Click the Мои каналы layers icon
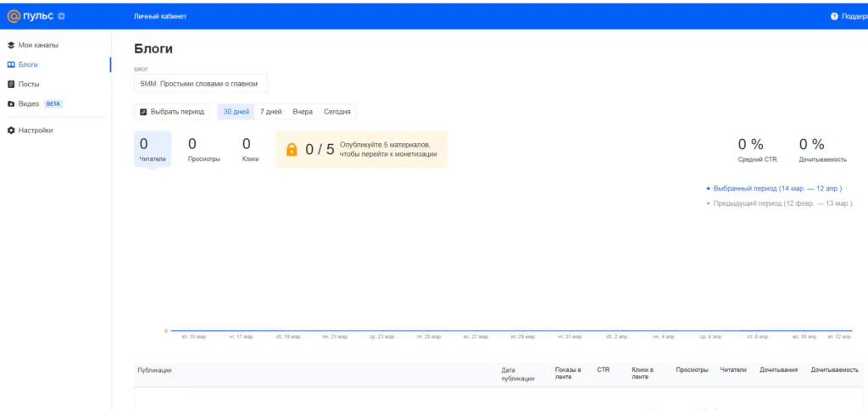 (11, 45)
